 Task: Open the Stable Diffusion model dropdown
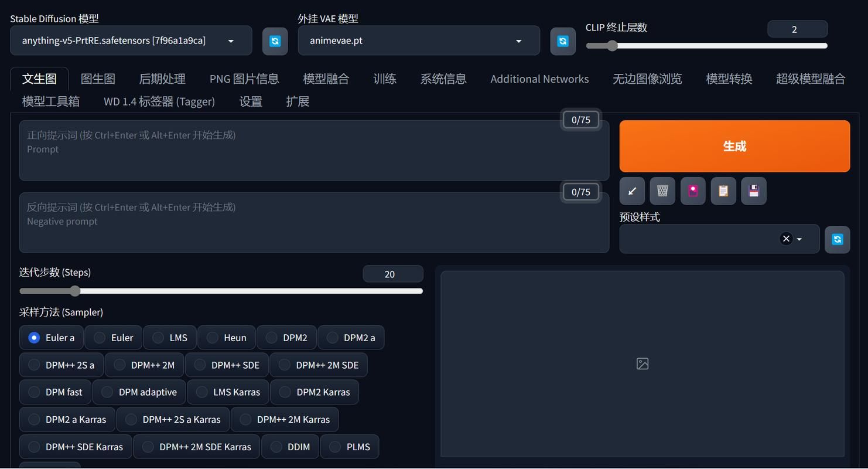tap(131, 40)
